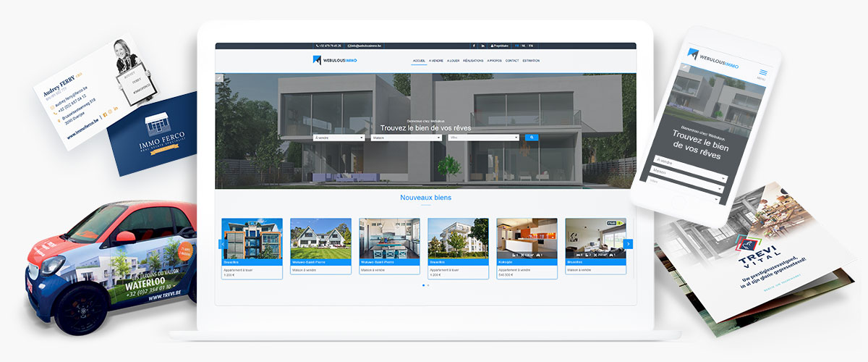Click the Nouveaux biens heading
Screen dimensions: 868x362
pyautogui.click(x=425, y=197)
